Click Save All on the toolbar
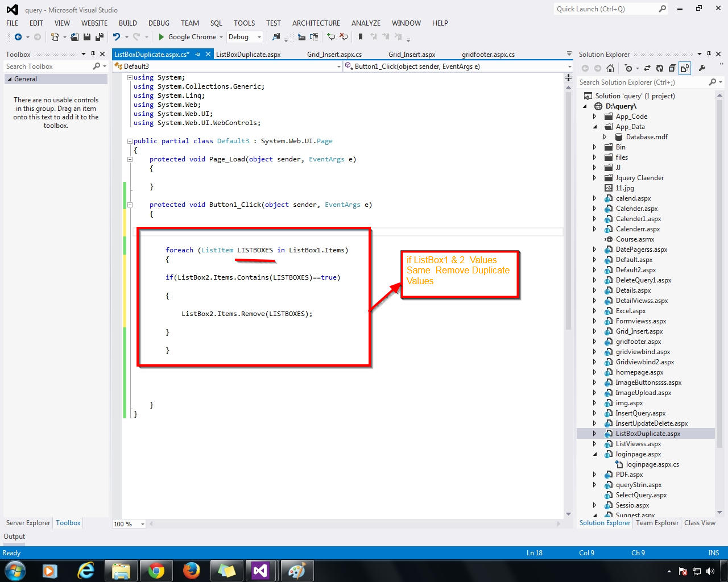 pos(100,37)
